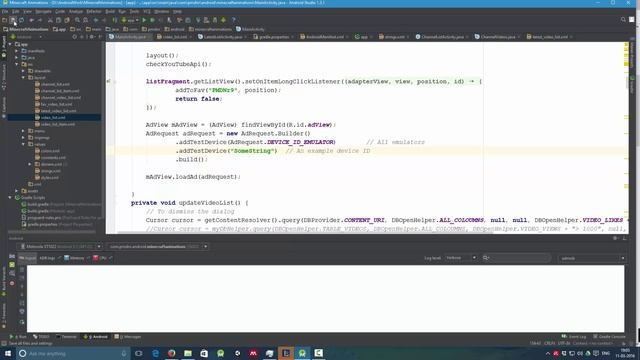Viewport: 640px width, 360px height.
Task: Open the VCS menu
Action: [x=147, y=11]
